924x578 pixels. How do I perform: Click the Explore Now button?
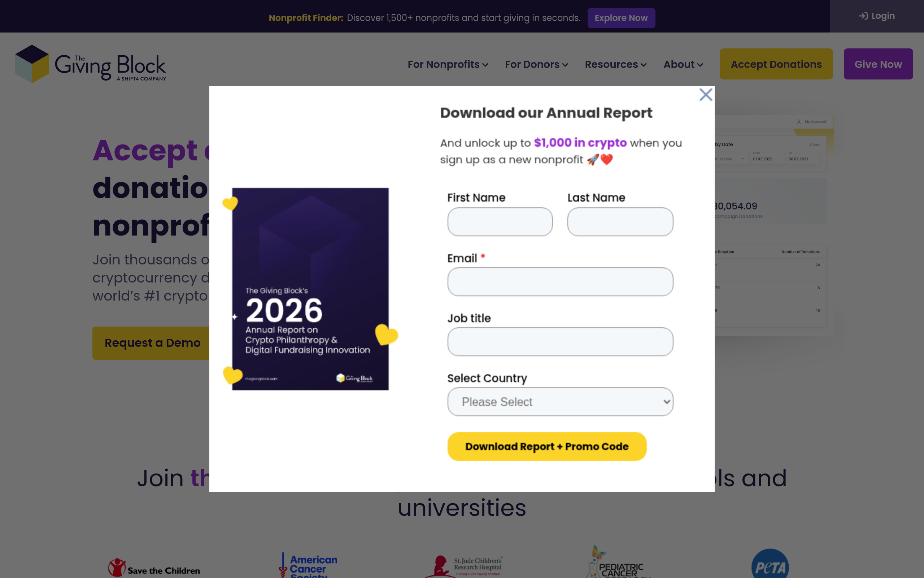click(621, 18)
